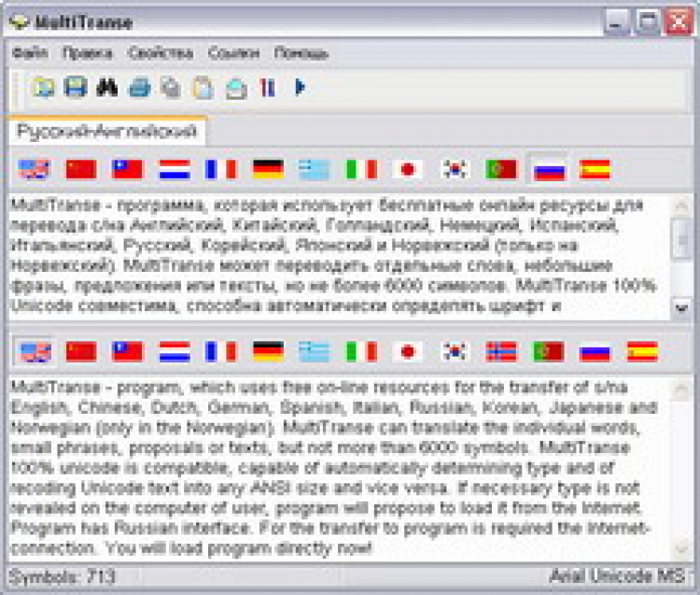
Task: Choose Japanese flag in source language row
Action: (408, 169)
